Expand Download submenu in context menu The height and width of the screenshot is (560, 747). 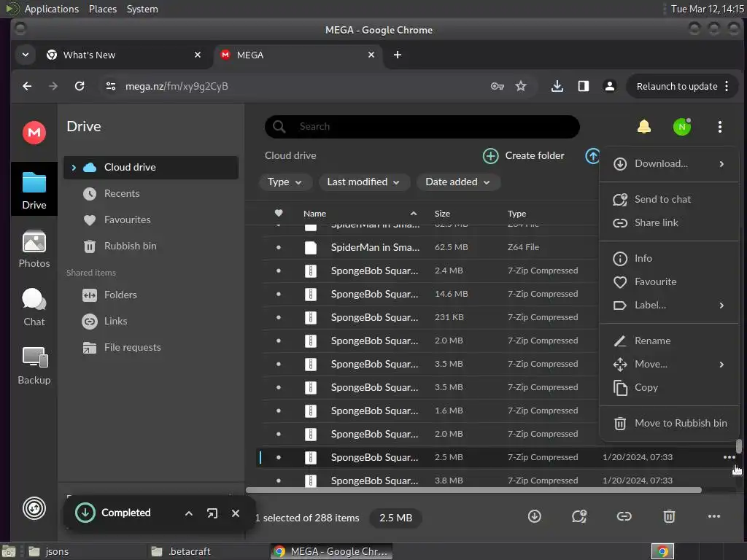(669, 164)
